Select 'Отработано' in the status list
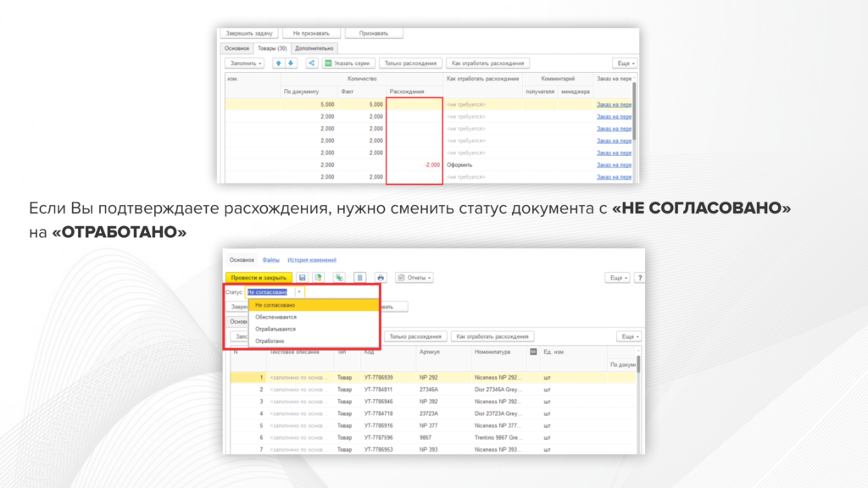868x488 pixels. (x=314, y=341)
